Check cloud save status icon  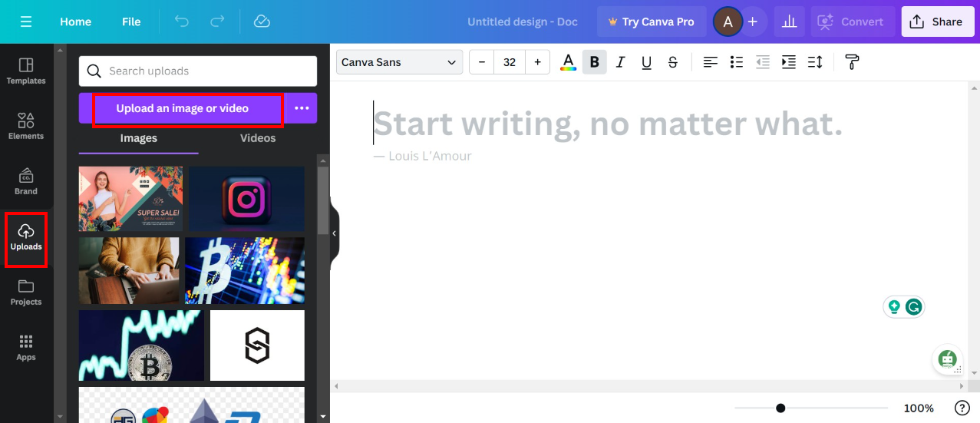[x=262, y=21]
